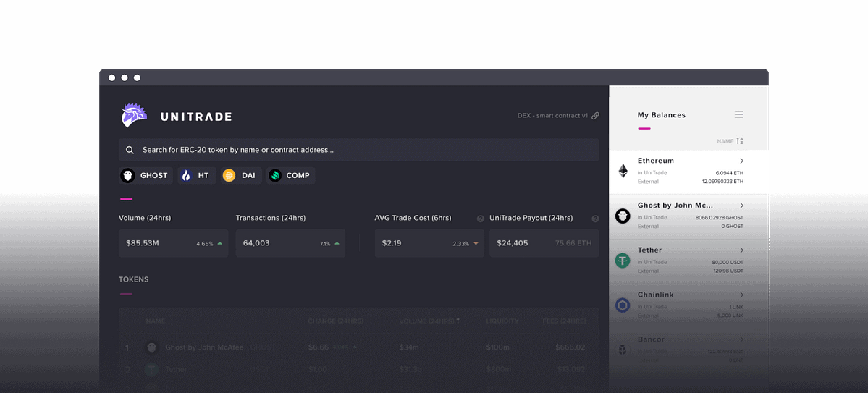The width and height of the screenshot is (868, 393).
Task: Click the Tether balance icon
Action: (623, 261)
